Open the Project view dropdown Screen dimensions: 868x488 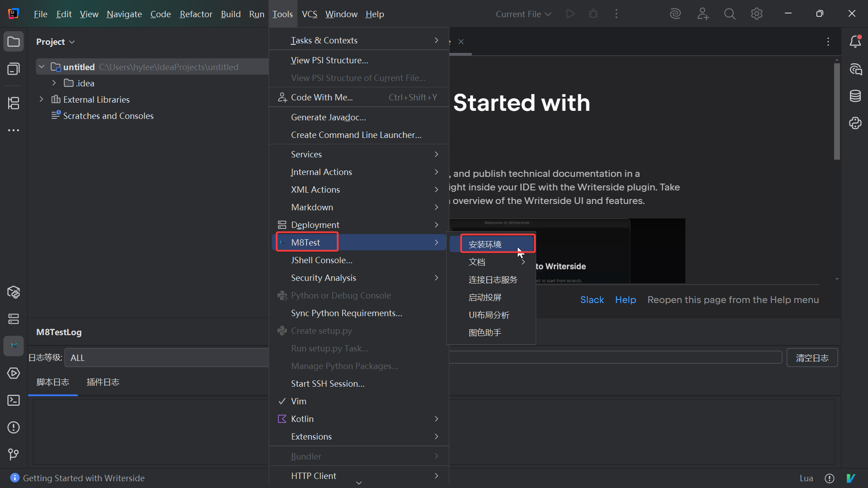click(x=56, y=42)
